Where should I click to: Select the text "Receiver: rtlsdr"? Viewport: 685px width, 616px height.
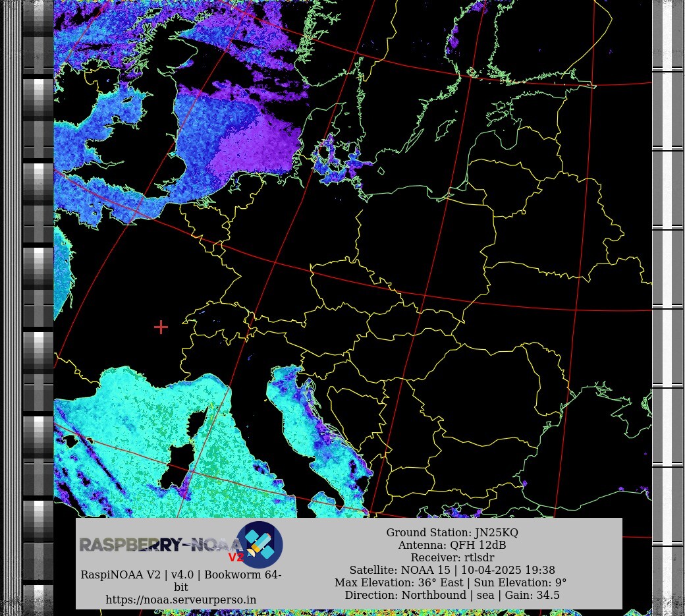pyautogui.click(x=452, y=557)
